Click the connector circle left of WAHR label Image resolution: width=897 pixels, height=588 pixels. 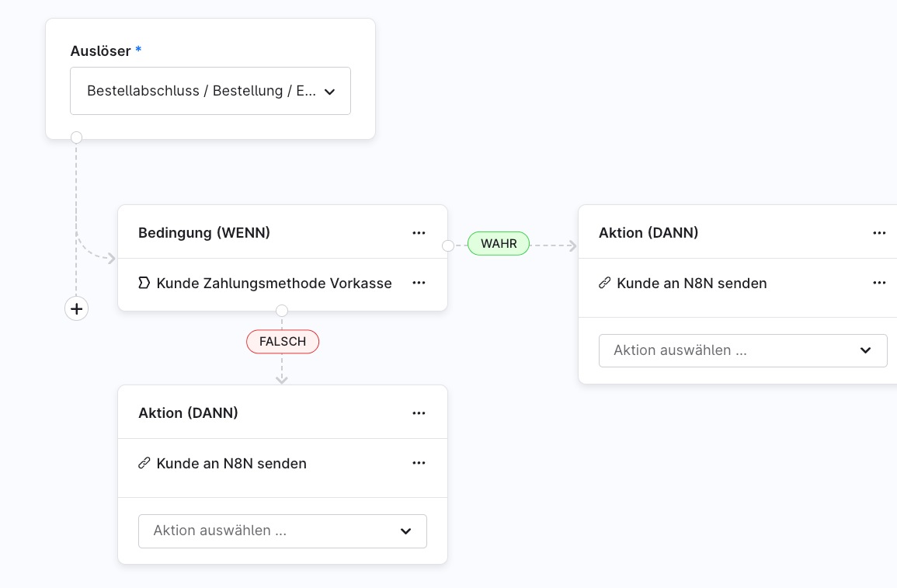pyautogui.click(x=448, y=245)
